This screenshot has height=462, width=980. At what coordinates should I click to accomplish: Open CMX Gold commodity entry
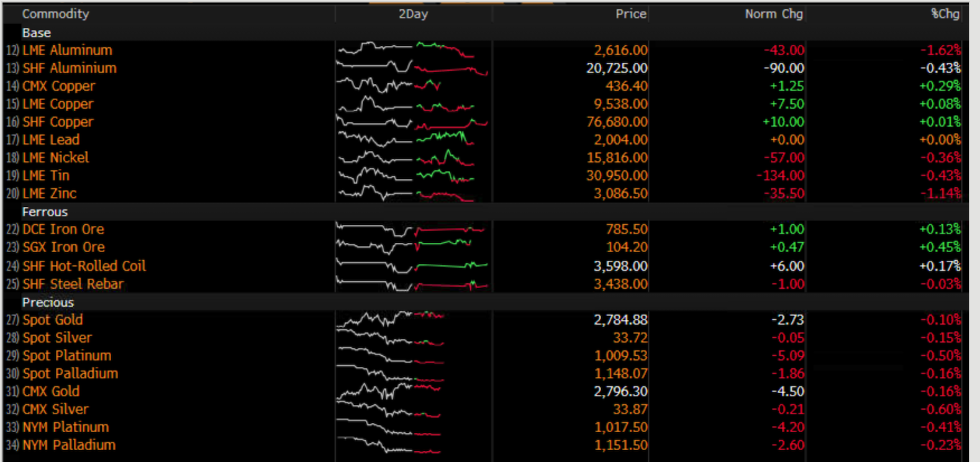coord(51,392)
